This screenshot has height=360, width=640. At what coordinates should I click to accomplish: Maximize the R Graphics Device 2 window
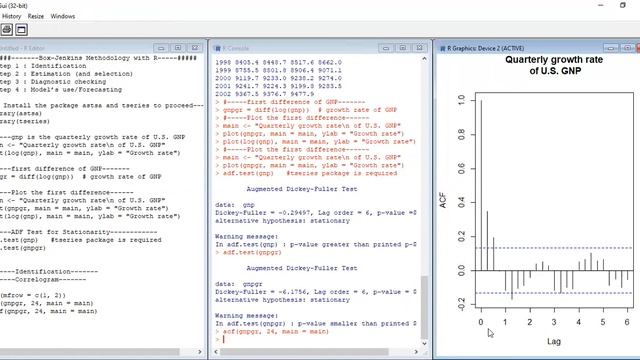click(x=628, y=48)
